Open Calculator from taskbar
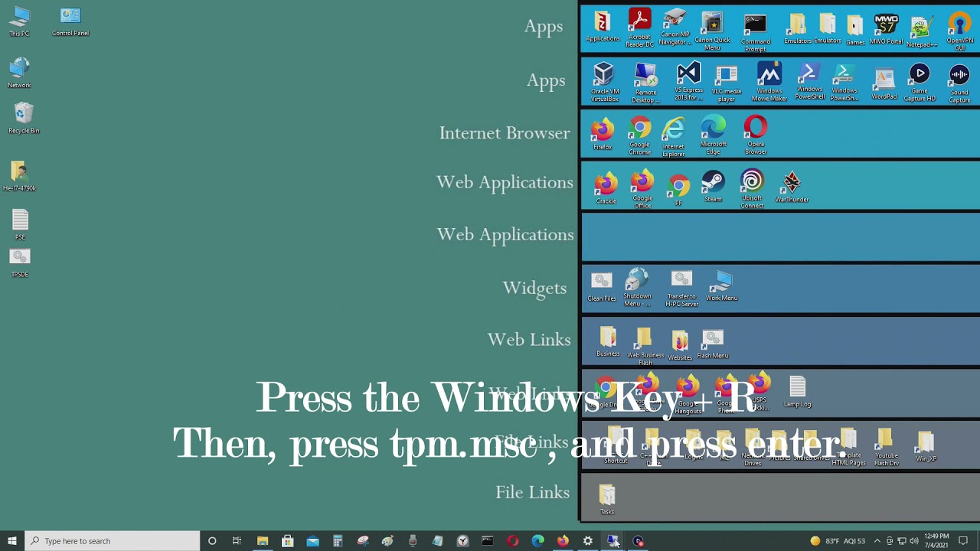Viewport: 980px width, 551px height. (x=338, y=541)
